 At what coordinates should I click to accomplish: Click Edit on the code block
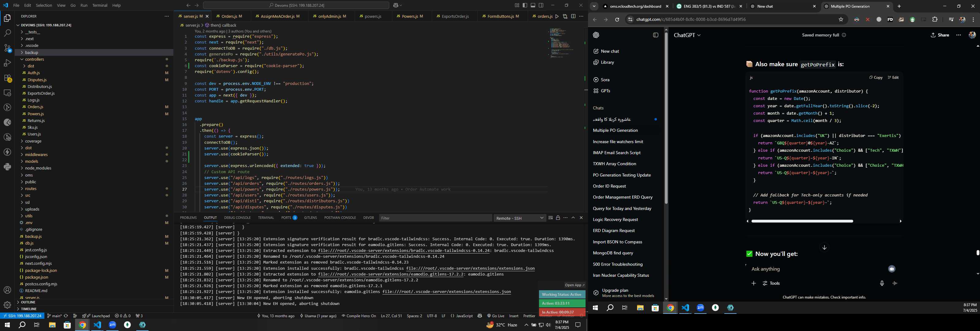click(893, 77)
